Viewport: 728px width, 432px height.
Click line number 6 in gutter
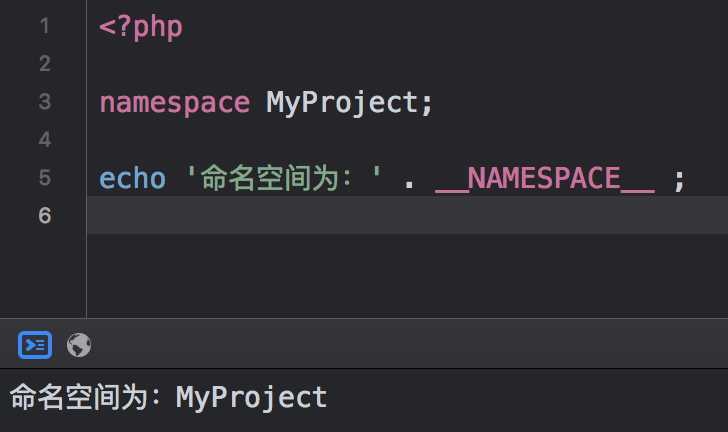tap(45, 216)
